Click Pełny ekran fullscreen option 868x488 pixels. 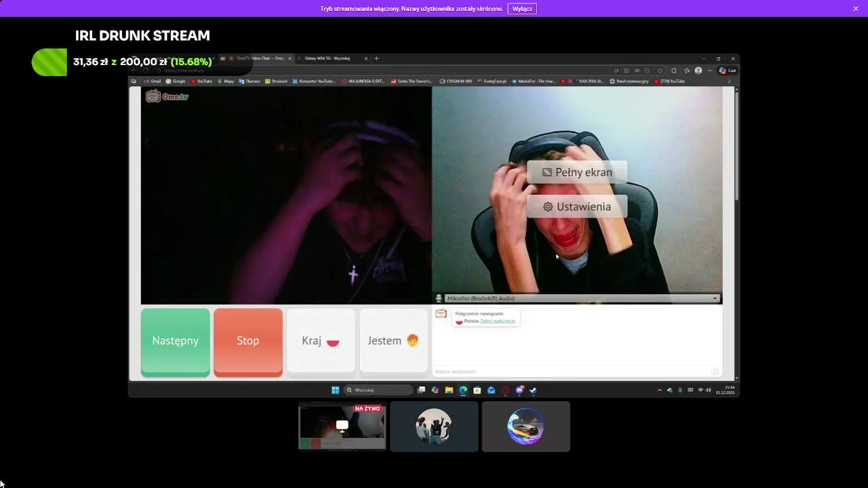pos(577,172)
